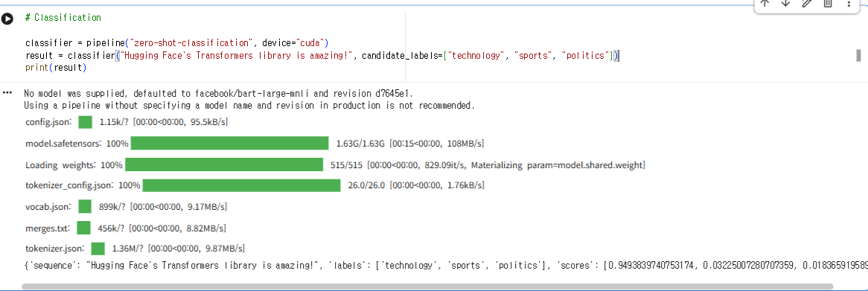868x291 pixels.
Task: Click the pencil edit cell icon
Action: pos(806,3)
